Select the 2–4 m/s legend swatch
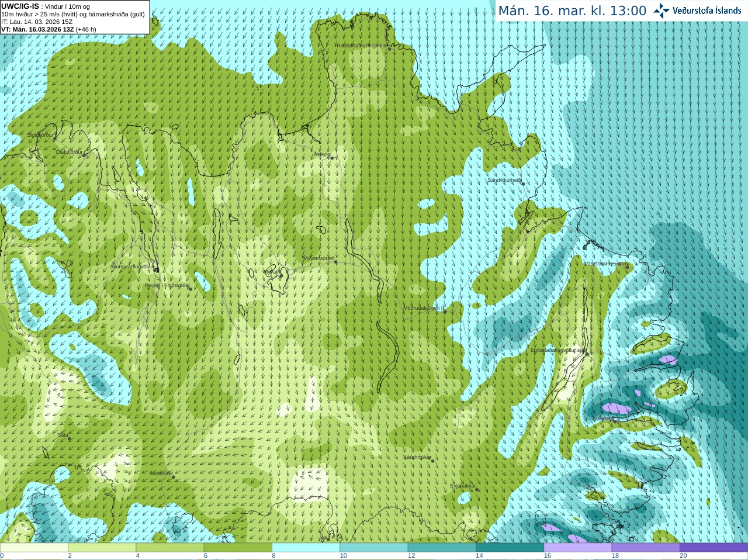 point(102,547)
